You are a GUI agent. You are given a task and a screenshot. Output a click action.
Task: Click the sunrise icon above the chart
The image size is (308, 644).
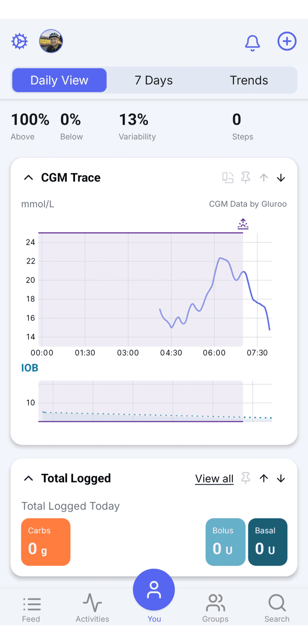tap(243, 224)
